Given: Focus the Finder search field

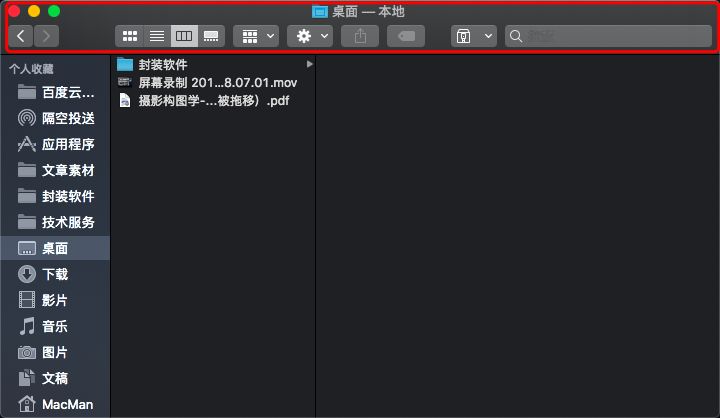Looking at the screenshot, I should coord(608,36).
